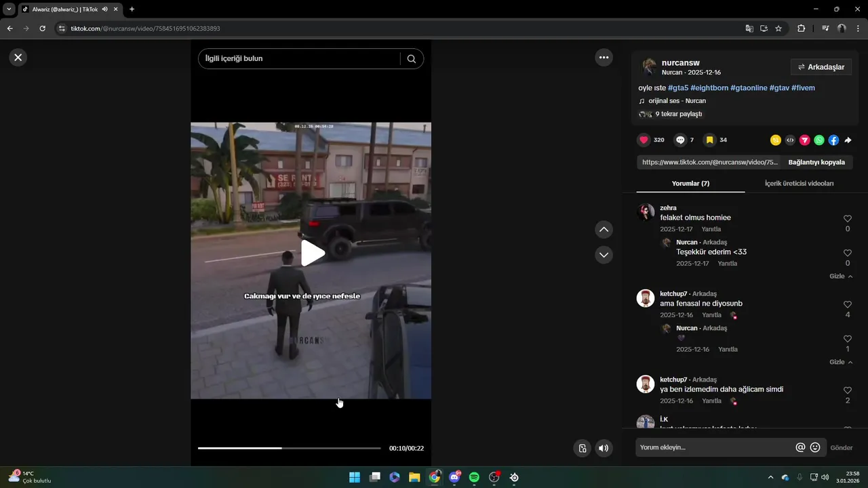Viewport: 868px width, 488px height.
Task: Open the Chrome extensions puzzle icon
Action: [x=801, y=28]
